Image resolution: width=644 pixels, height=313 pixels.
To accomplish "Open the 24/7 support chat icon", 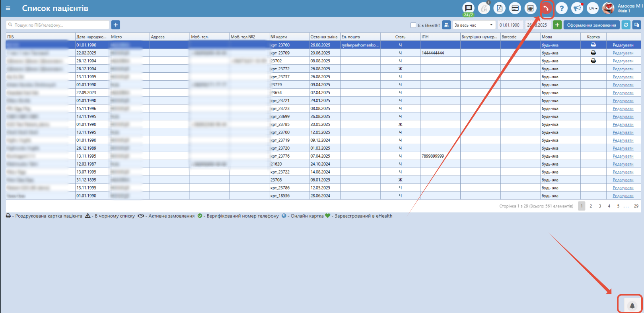I will tap(469, 8).
